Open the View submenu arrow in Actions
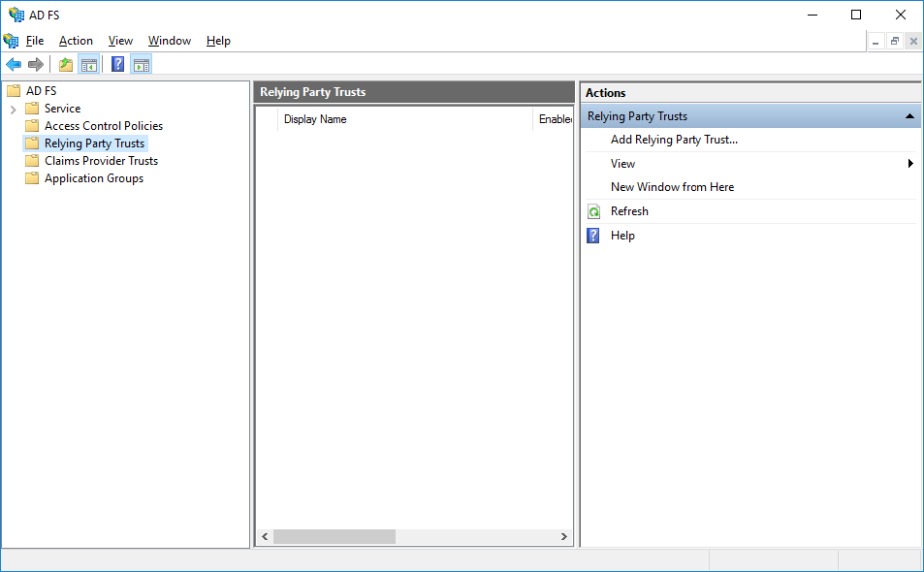The image size is (924, 572). 910,164
